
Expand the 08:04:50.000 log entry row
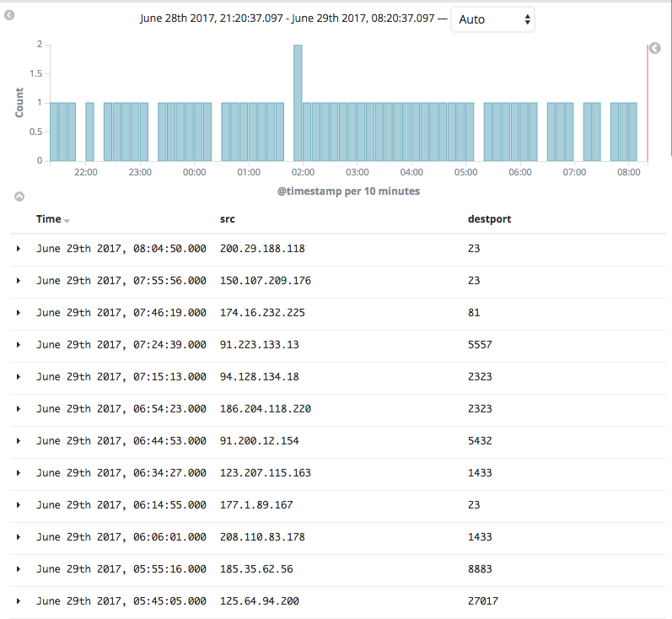click(x=19, y=249)
